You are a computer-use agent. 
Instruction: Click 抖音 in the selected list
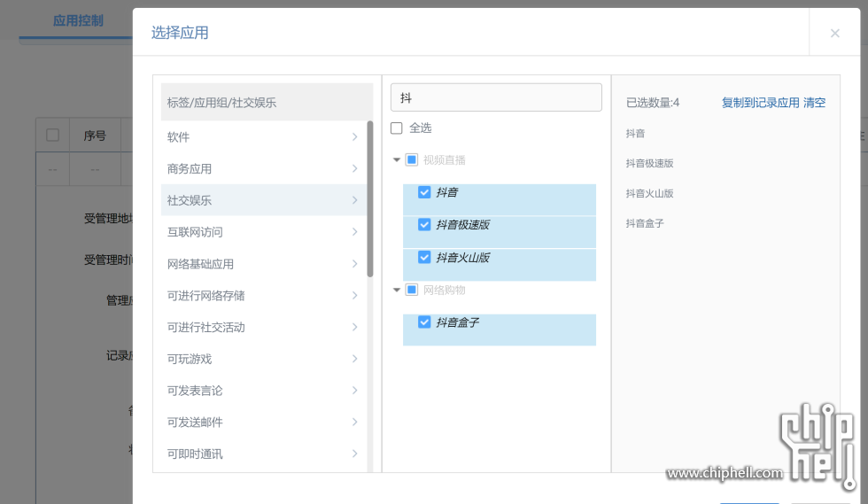[x=635, y=134]
